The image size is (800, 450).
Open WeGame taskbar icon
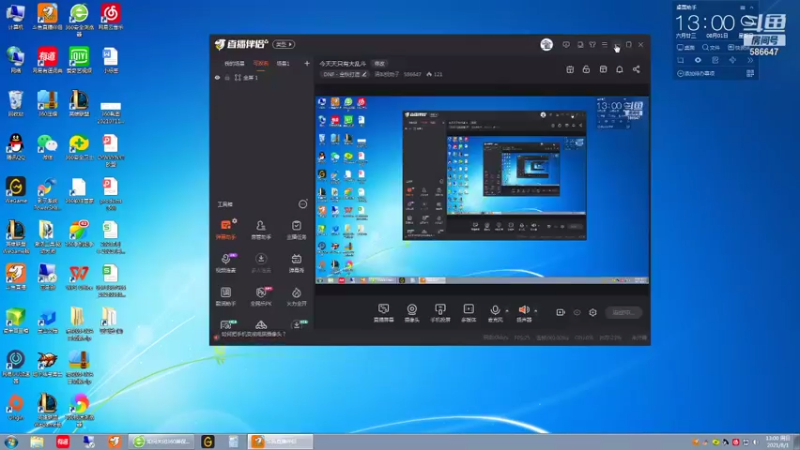coord(208,442)
